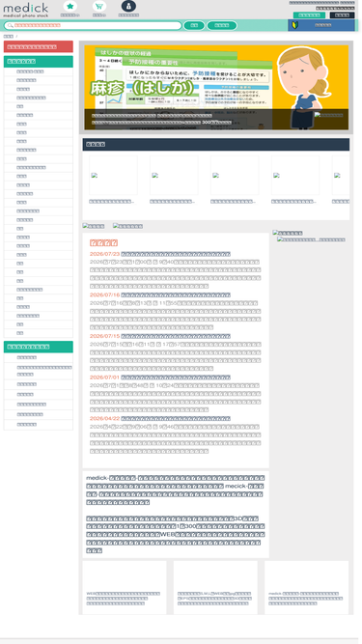362x644 pixels.
Task: Click the first teal pill button beside search
Action: [194, 25]
